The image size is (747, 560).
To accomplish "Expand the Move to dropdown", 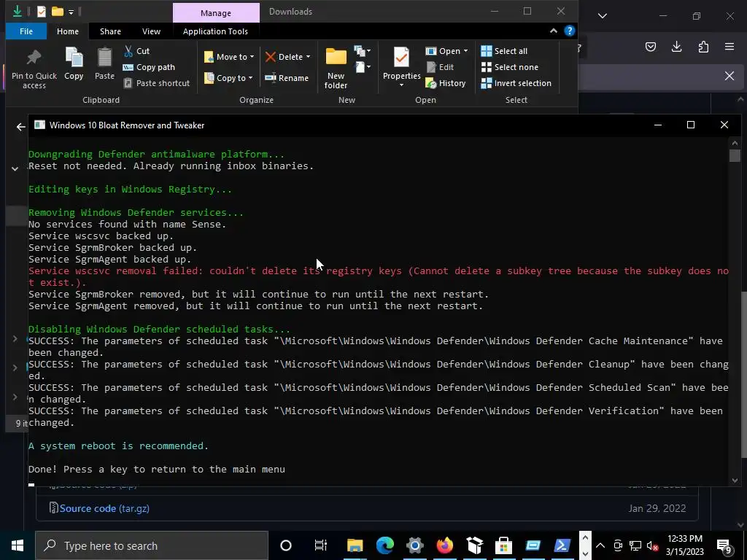I will 252,57.
